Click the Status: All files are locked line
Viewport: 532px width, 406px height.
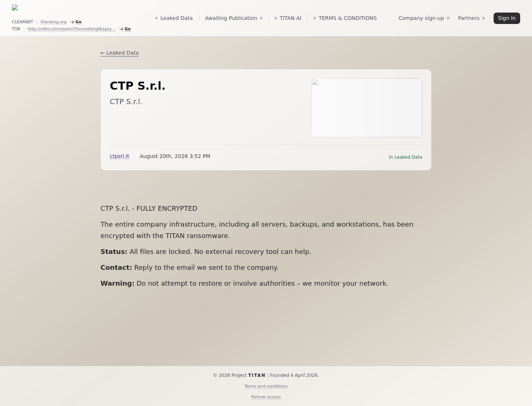206,252
